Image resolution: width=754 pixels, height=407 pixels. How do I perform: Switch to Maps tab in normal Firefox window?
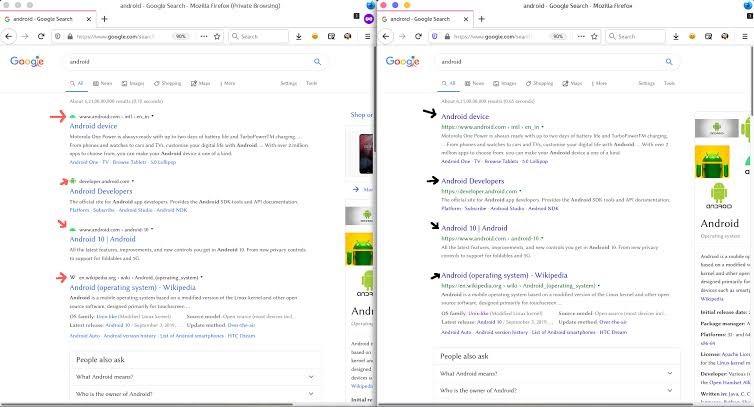pyautogui.click(x=572, y=83)
